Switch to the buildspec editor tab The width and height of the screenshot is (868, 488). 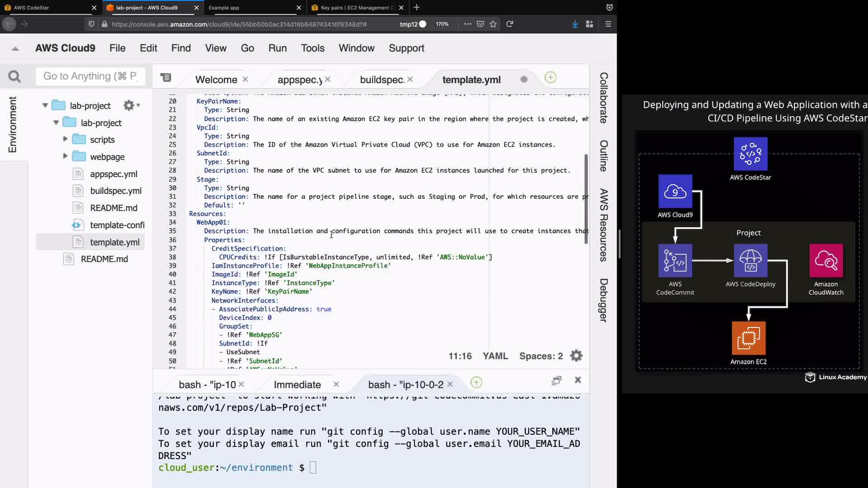click(382, 80)
